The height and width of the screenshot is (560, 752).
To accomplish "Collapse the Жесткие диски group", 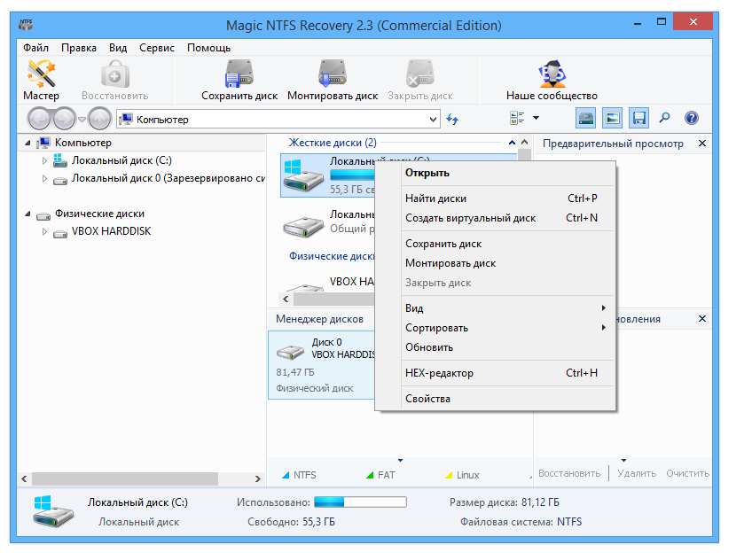I will pyautogui.click(x=513, y=143).
